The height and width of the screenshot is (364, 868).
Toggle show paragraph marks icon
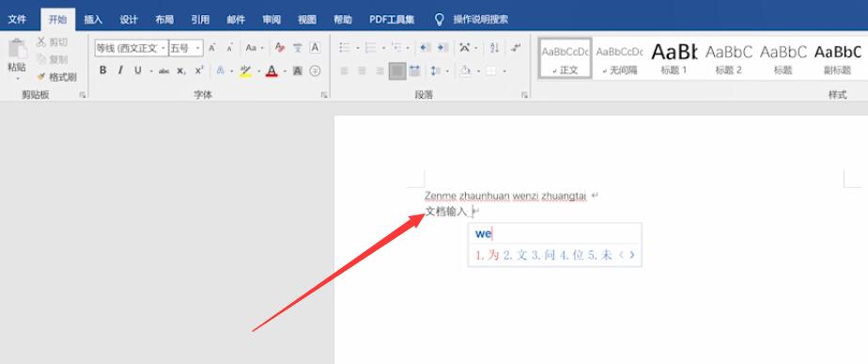click(516, 48)
